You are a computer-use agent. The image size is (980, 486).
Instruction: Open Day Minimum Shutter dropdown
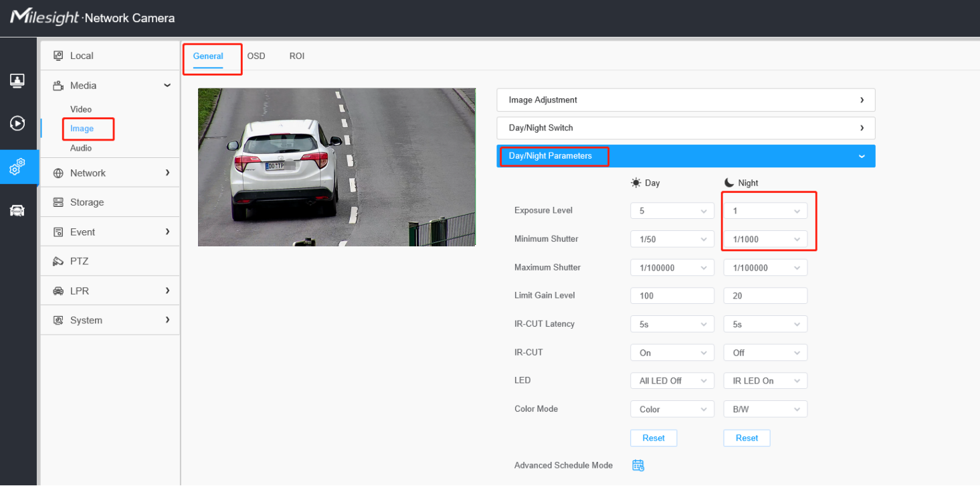coord(672,239)
